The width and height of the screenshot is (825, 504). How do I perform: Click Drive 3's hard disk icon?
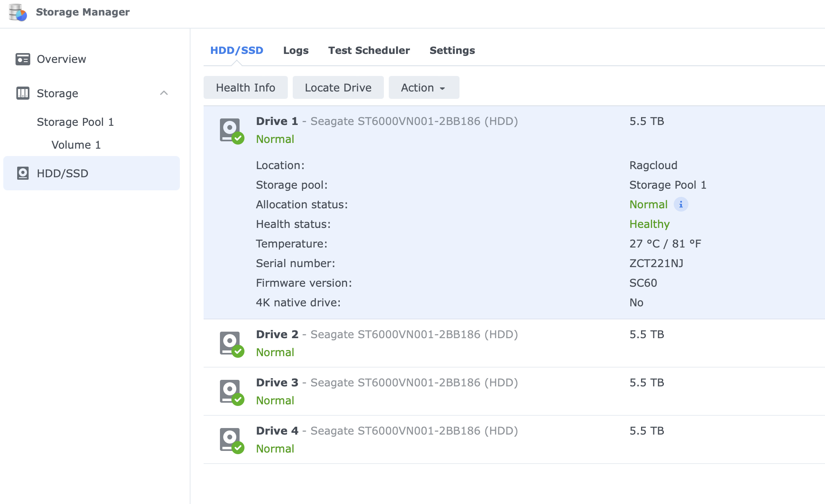(x=230, y=391)
